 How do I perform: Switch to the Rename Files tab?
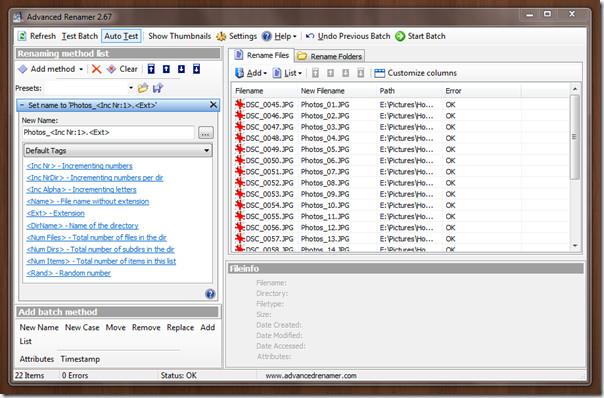(262, 55)
